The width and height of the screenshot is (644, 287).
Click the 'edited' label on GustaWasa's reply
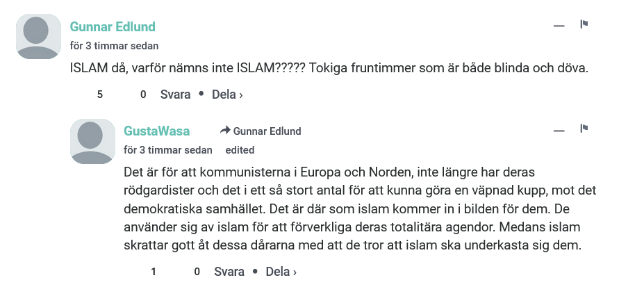point(240,150)
